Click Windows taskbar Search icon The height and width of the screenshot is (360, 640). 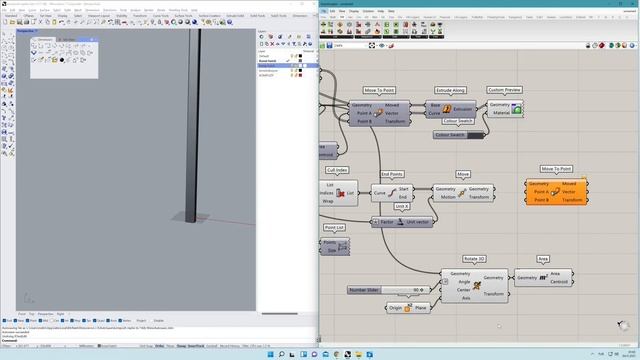(281, 354)
